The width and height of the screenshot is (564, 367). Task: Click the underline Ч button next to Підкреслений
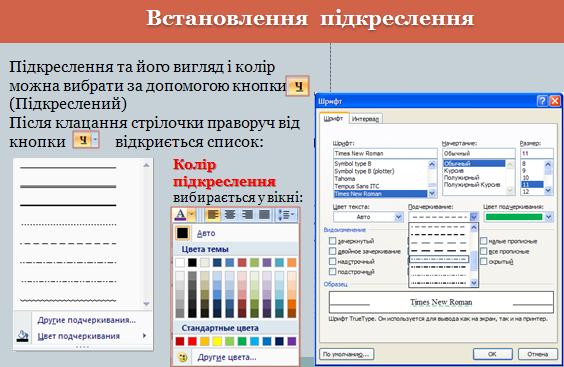(x=297, y=86)
